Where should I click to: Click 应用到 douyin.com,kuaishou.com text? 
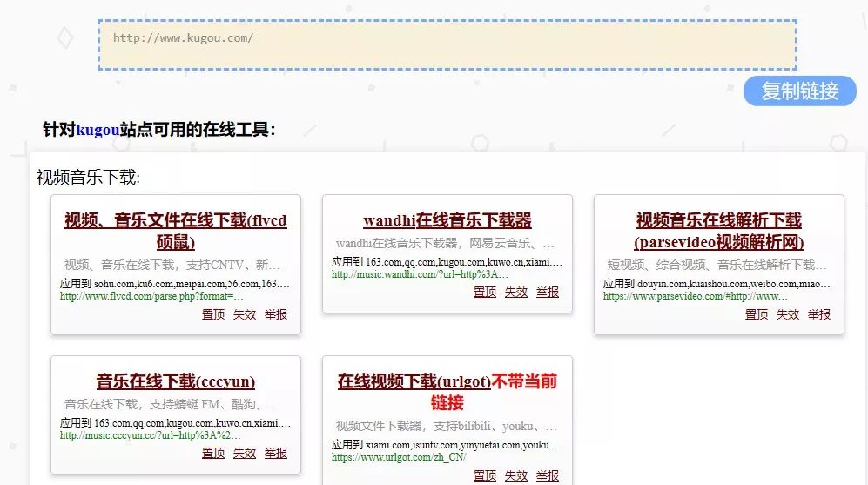pos(717,284)
